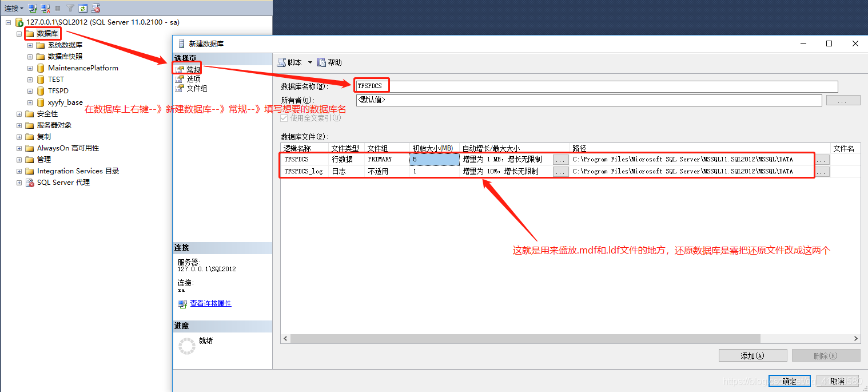Click the 初始大小 cell with value 5

coord(435,160)
